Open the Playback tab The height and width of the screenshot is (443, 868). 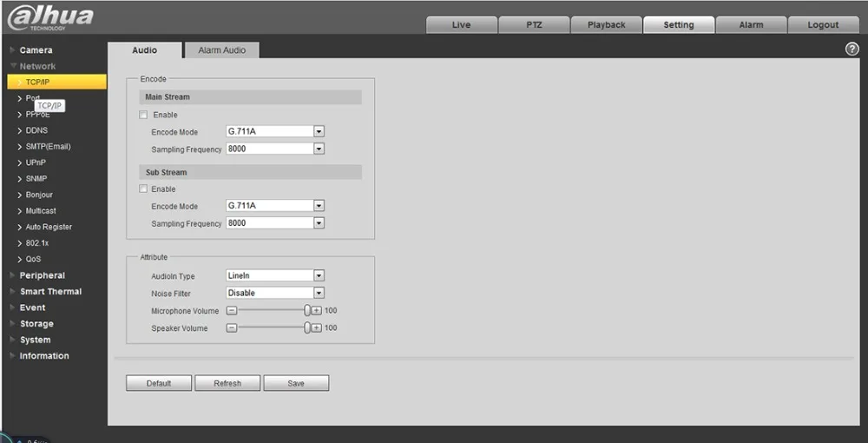point(606,25)
